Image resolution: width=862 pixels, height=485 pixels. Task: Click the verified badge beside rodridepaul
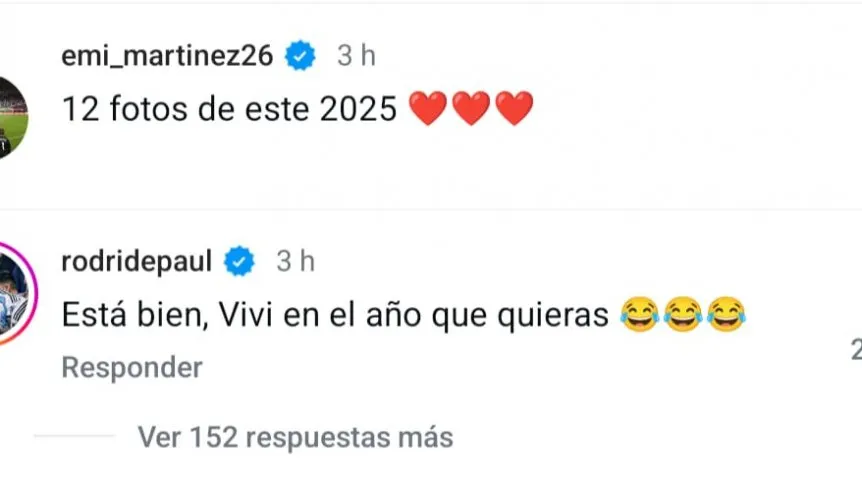238,262
